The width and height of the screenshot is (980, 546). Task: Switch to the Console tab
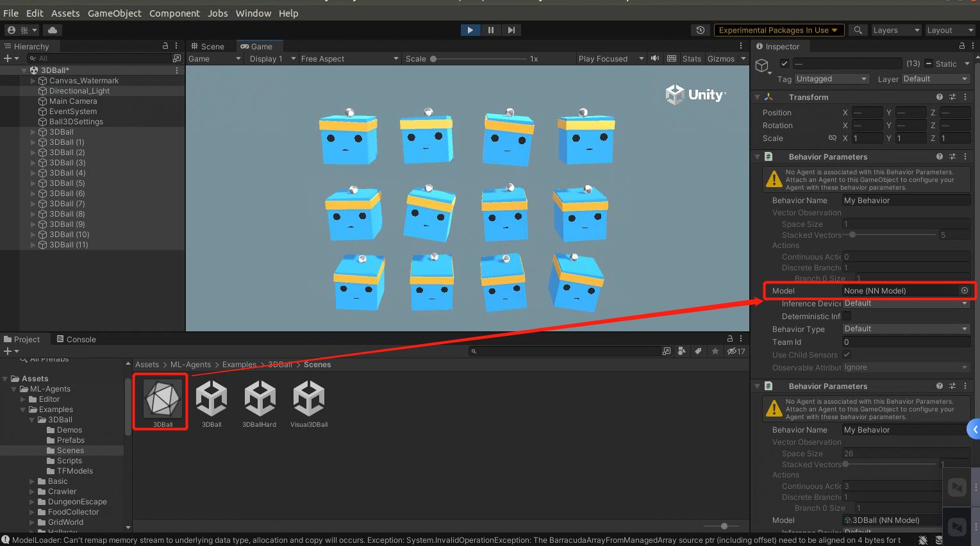[x=76, y=339]
